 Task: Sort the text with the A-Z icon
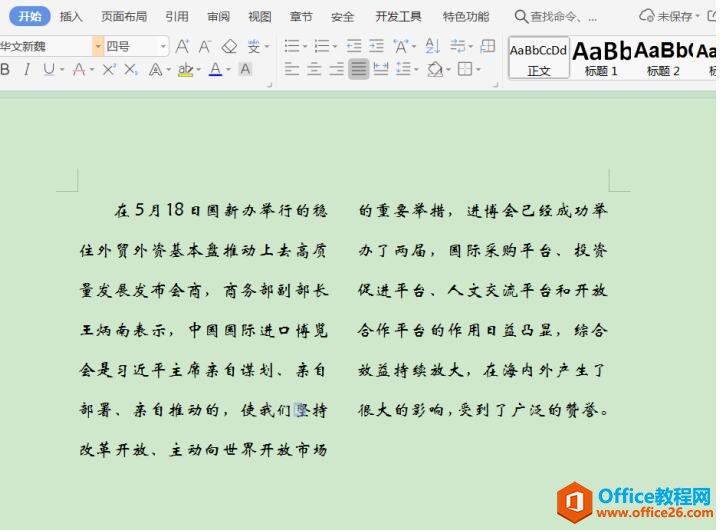pyautogui.click(x=432, y=46)
